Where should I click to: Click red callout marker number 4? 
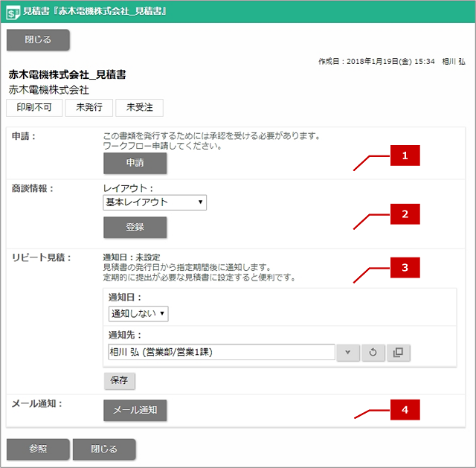(x=405, y=410)
